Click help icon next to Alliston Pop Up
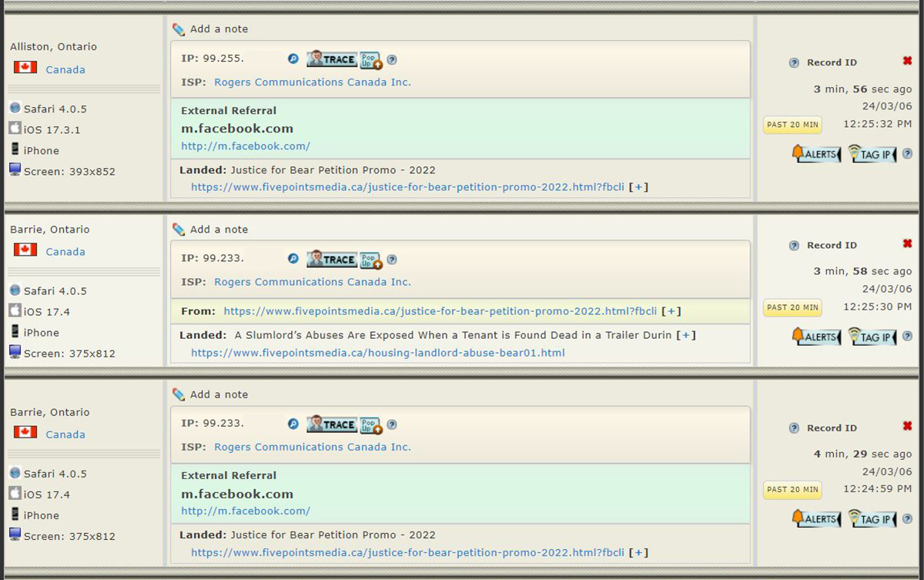This screenshot has width=924, height=580. click(392, 59)
